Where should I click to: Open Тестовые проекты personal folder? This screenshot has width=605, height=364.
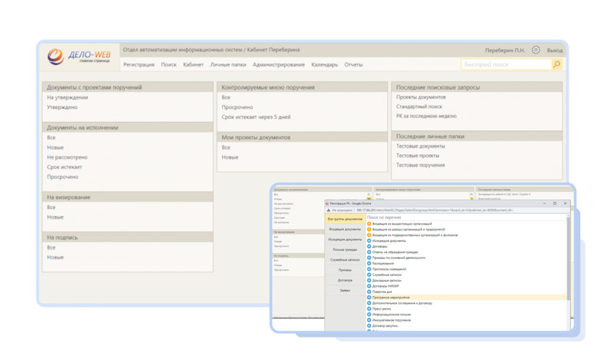pos(417,155)
